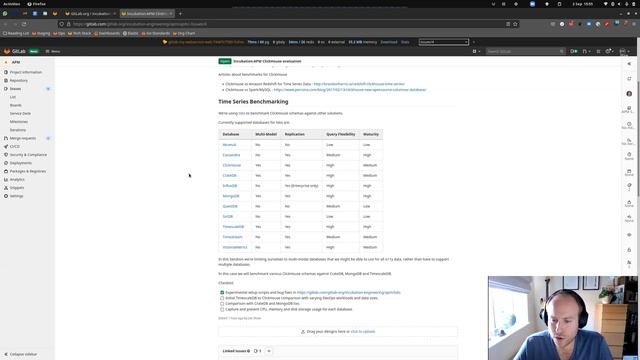Image resolution: width=640 pixels, height=360 pixels.
Task: Open the ClickHouse link in the database table
Action: point(231,165)
